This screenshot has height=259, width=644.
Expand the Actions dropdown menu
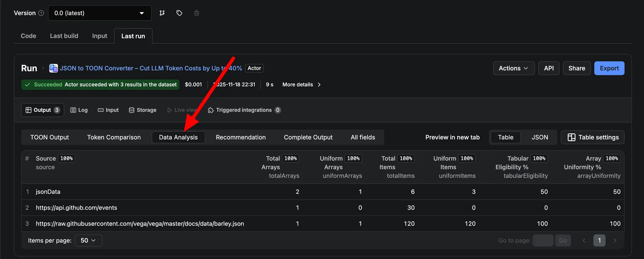(513, 68)
